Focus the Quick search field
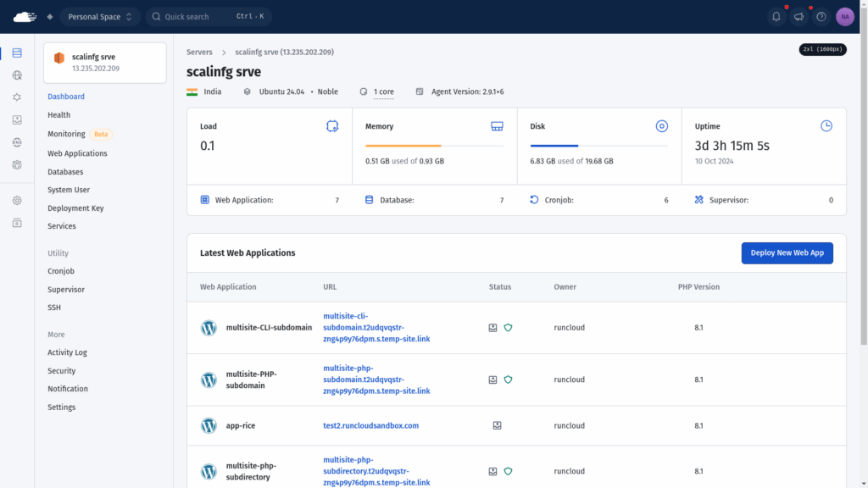868x488 pixels. [x=209, y=17]
